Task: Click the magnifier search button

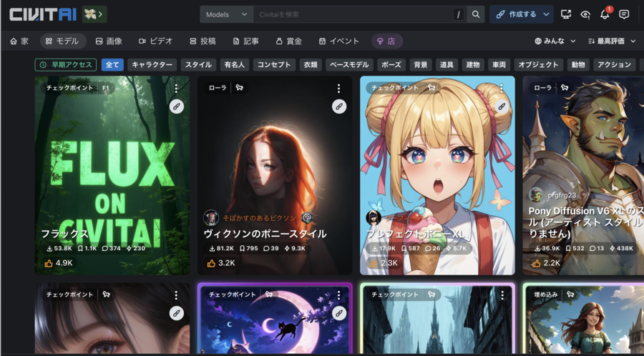Action: point(476,14)
